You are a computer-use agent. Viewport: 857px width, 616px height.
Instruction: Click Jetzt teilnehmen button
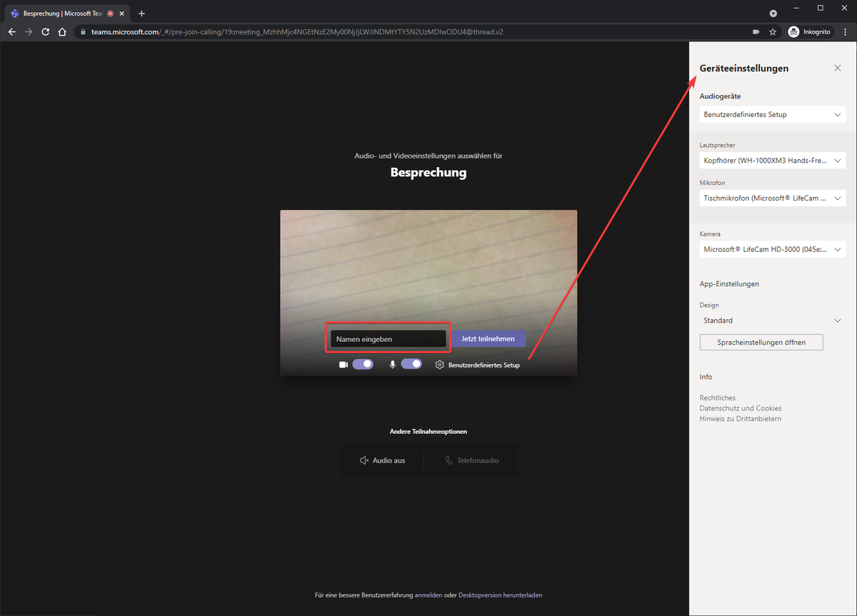coord(488,339)
